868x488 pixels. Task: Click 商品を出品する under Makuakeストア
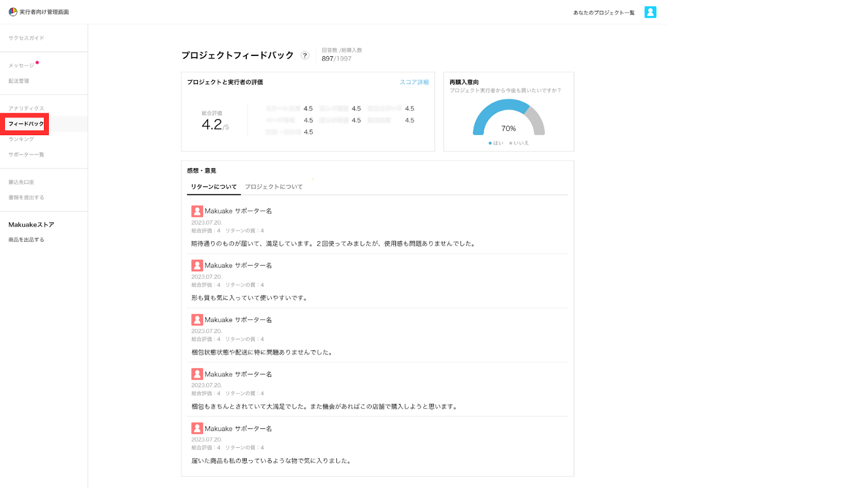click(x=26, y=240)
